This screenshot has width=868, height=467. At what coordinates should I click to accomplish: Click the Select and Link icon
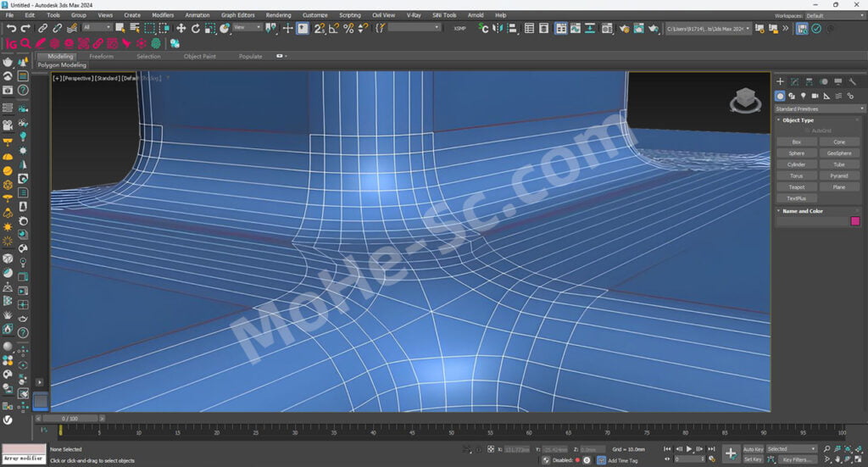point(42,28)
